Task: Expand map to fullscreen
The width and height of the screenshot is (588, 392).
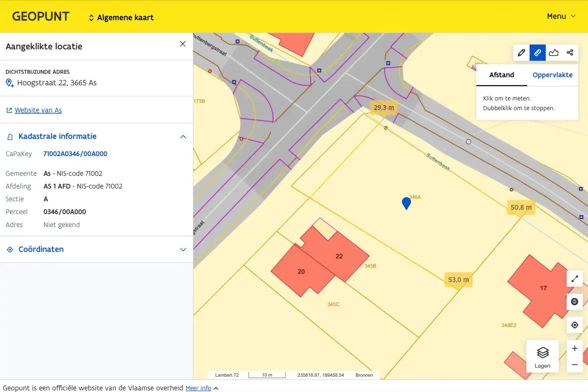Action: coord(575,279)
